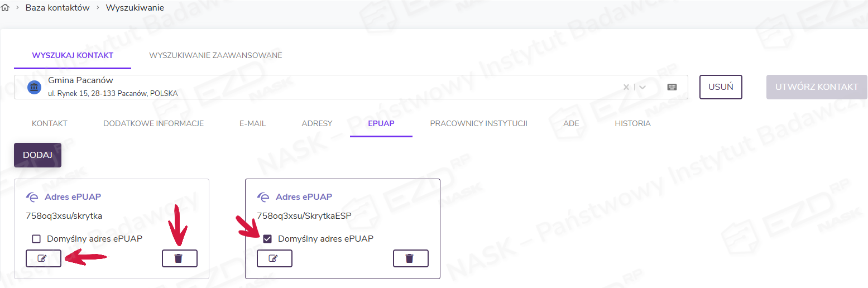Delete the 758oq3xsu/SkrytkaESP address
The width and height of the screenshot is (868, 288).
pyautogui.click(x=410, y=258)
